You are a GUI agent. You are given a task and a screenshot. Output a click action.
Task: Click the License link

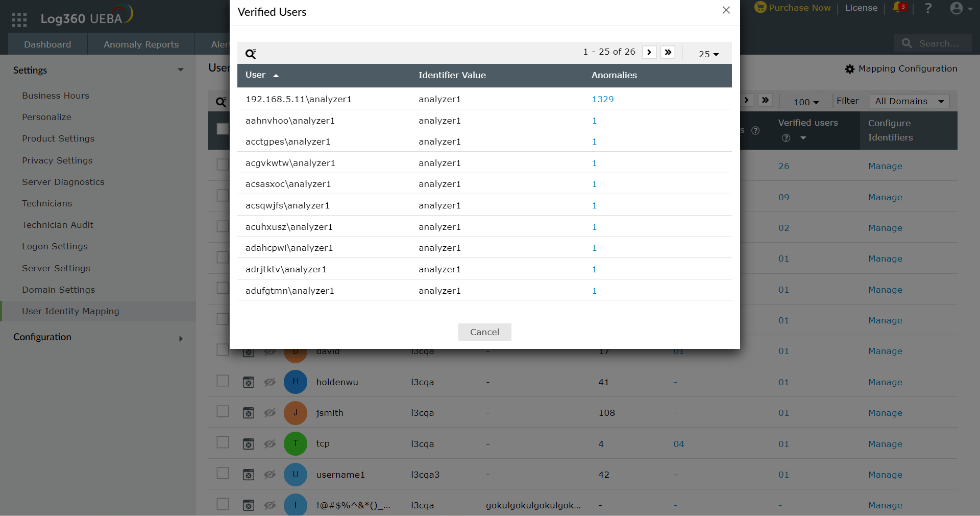pyautogui.click(x=861, y=8)
